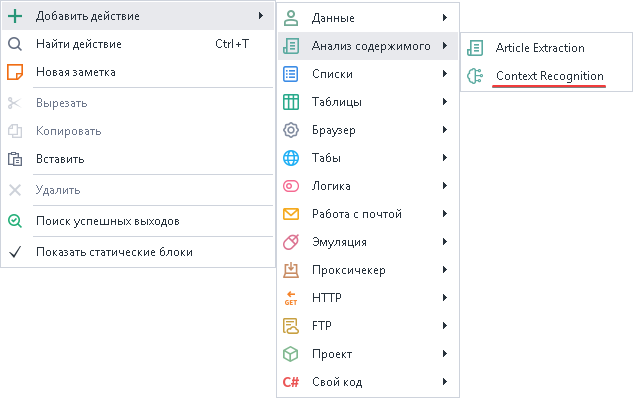Click the orange sticky note icon
634x398 pixels.
click(15, 72)
